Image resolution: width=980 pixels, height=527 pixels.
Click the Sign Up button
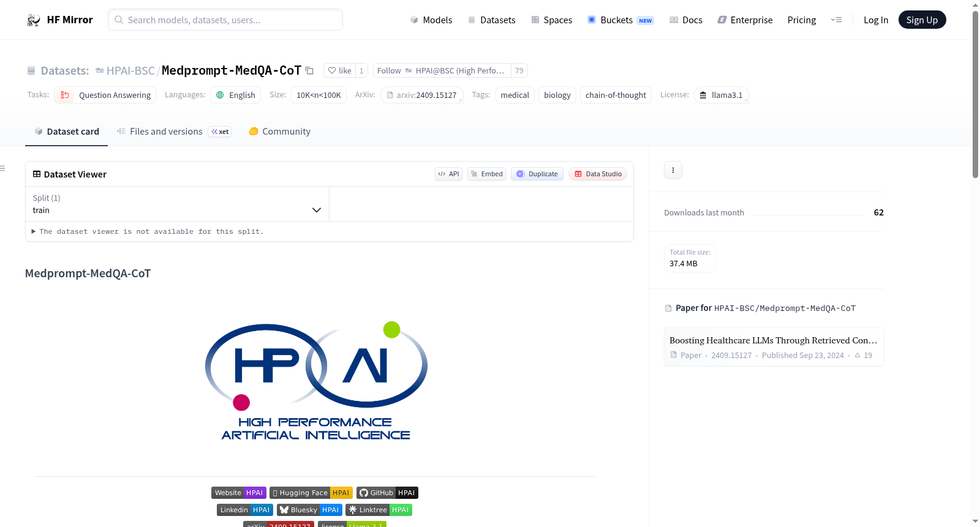tap(922, 20)
